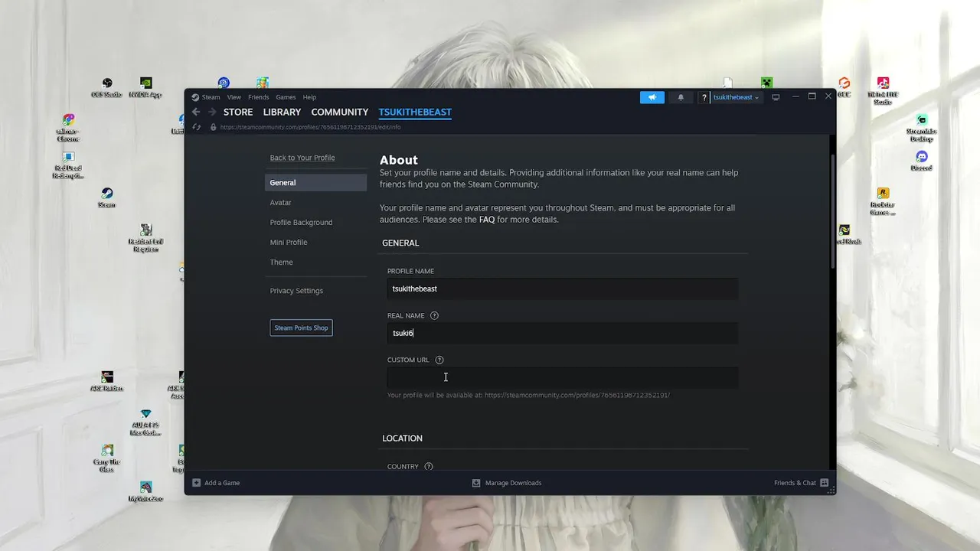This screenshot has height=551, width=980.
Task: Open TikTok LIVE Studio desktop shortcut
Action: coord(883,91)
